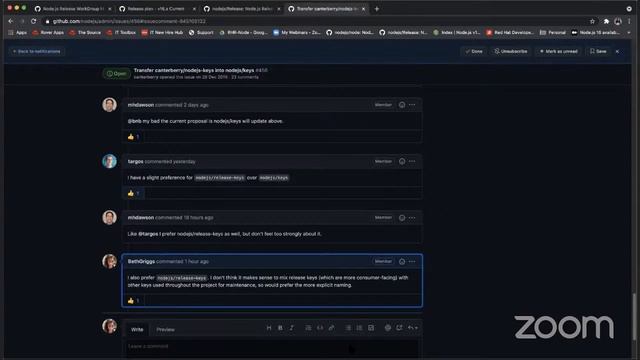The image size is (640, 360).
Task: Mark notification as Done
Action: pos(474,51)
